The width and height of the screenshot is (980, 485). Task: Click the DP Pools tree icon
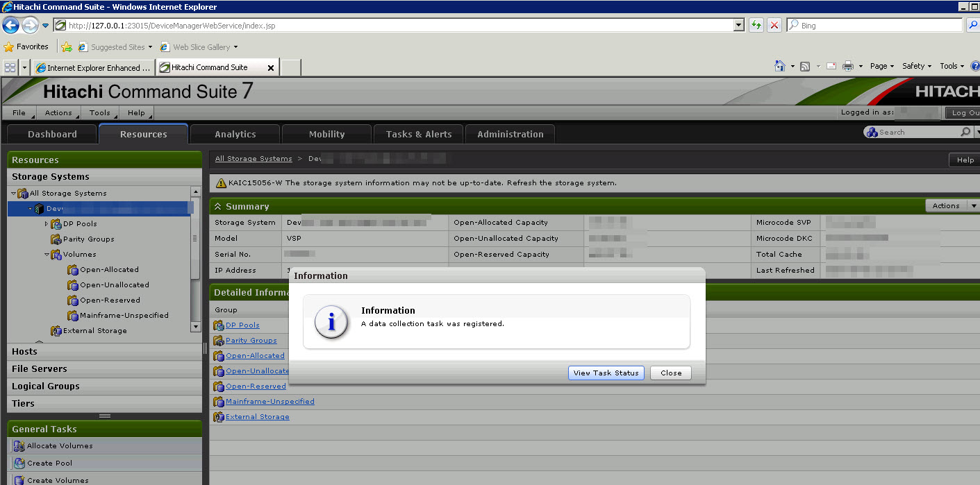(56, 224)
